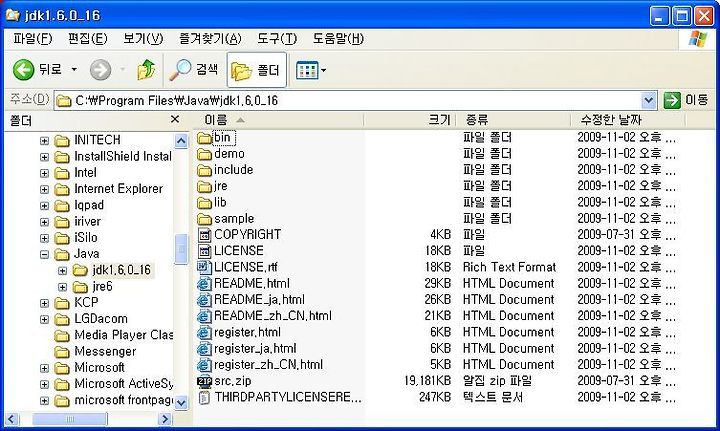
Task: Select the register_zh_CN.html file icon
Action: 204,365
